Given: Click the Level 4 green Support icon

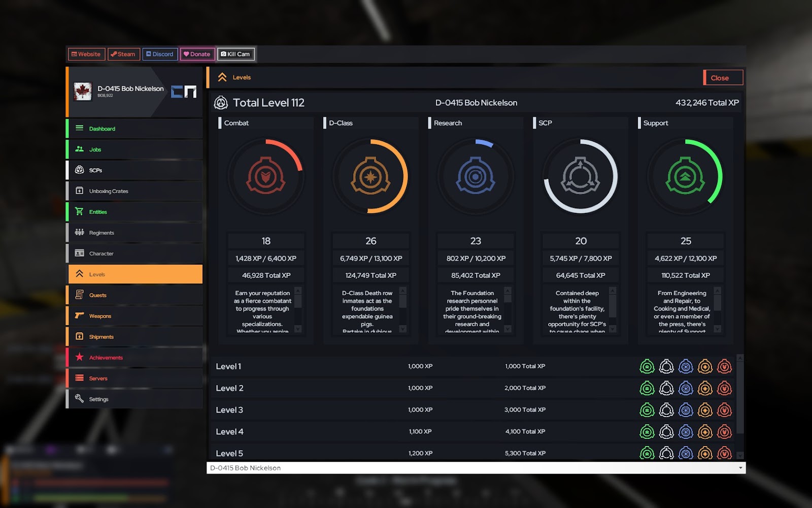Looking at the screenshot, I should tap(647, 432).
